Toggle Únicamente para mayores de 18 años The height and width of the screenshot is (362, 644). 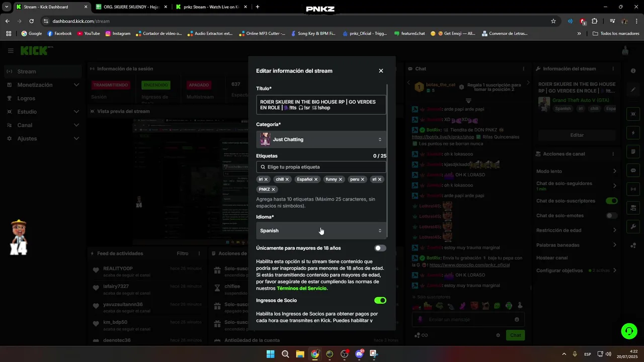[380, 248]
